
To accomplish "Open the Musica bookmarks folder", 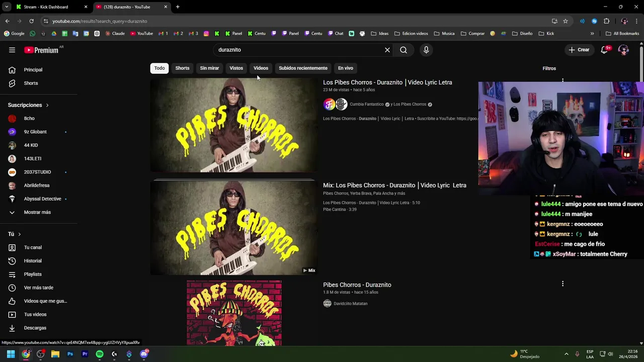I will coord(444,34).
